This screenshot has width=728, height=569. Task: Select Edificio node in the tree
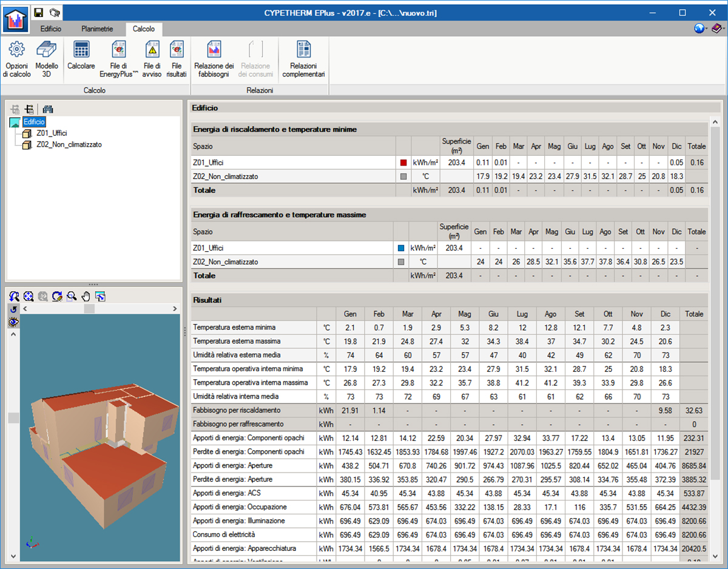(x=34, y=123)
